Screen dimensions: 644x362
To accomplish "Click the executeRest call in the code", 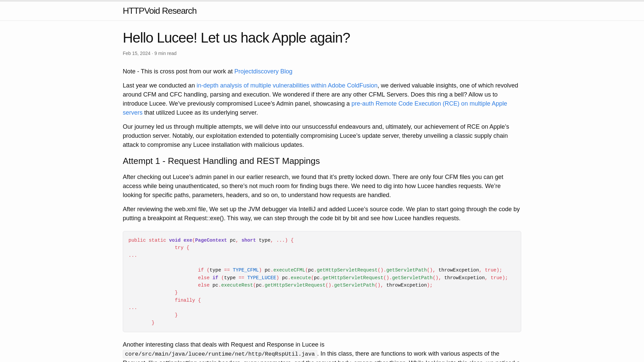I will coord(237,285).
